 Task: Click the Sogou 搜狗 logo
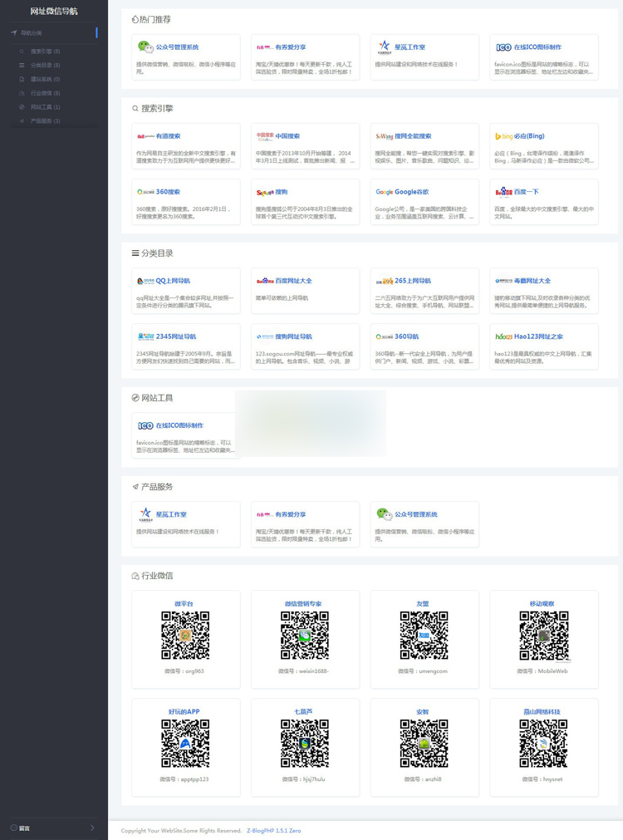click(265, 192)
